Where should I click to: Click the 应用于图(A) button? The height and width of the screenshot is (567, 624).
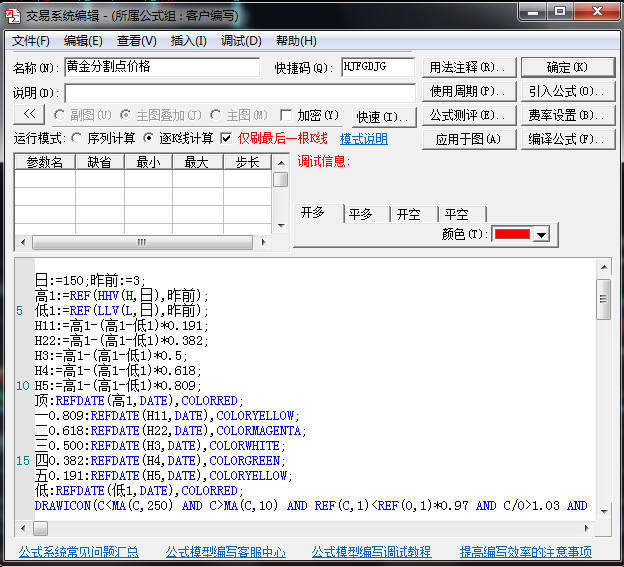click(x=469, y=139)
